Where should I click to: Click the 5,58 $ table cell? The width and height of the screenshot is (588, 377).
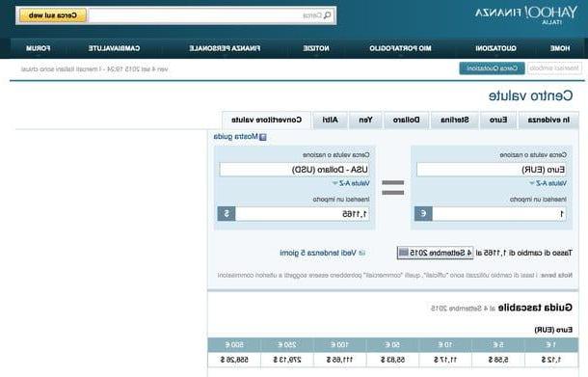498,360
